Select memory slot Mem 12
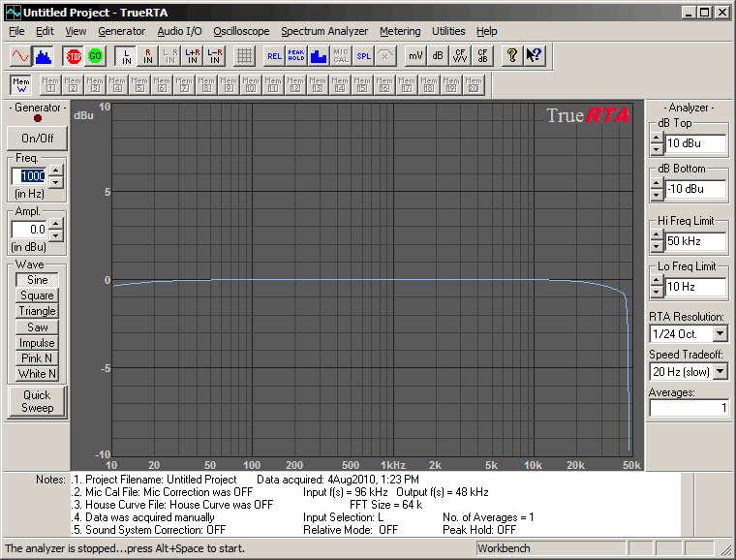 tap(295, 85)
